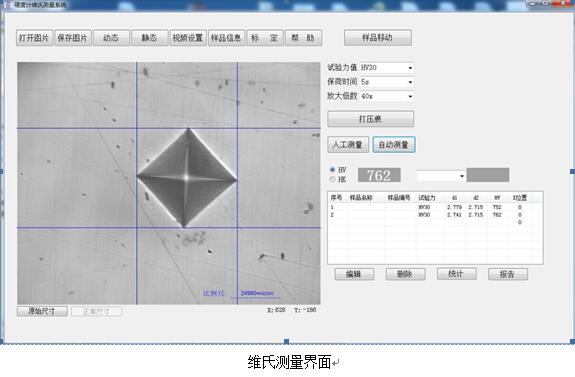Click the 打开图片 toolbar button

point(34,38)
